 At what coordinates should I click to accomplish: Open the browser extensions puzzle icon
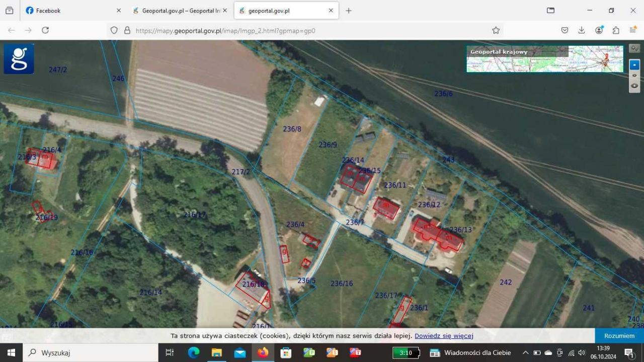616,30
